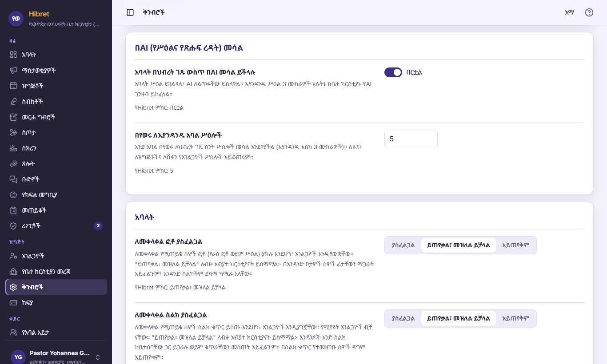The width and height of the screenshot is (607, 364).
Task: Click the microphone icon beside ስብከቶች
Action: click(x=13, y=101)
